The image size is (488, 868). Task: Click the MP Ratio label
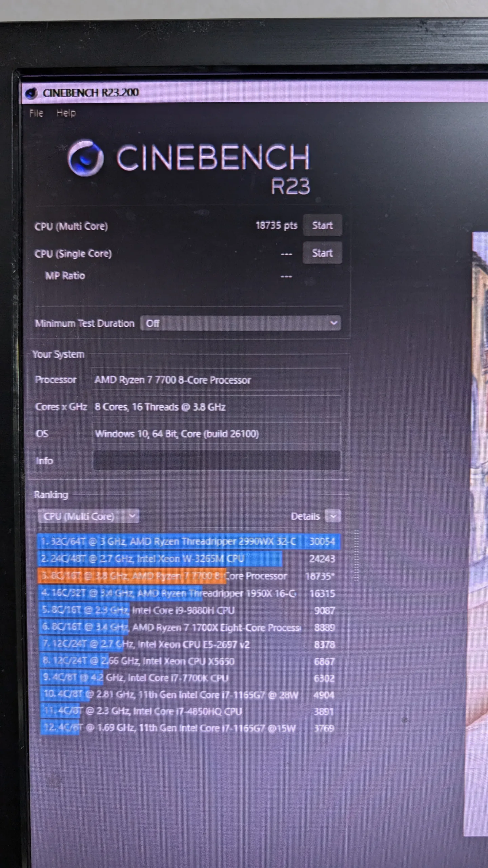pyautogui.click(x=65, y=276)
